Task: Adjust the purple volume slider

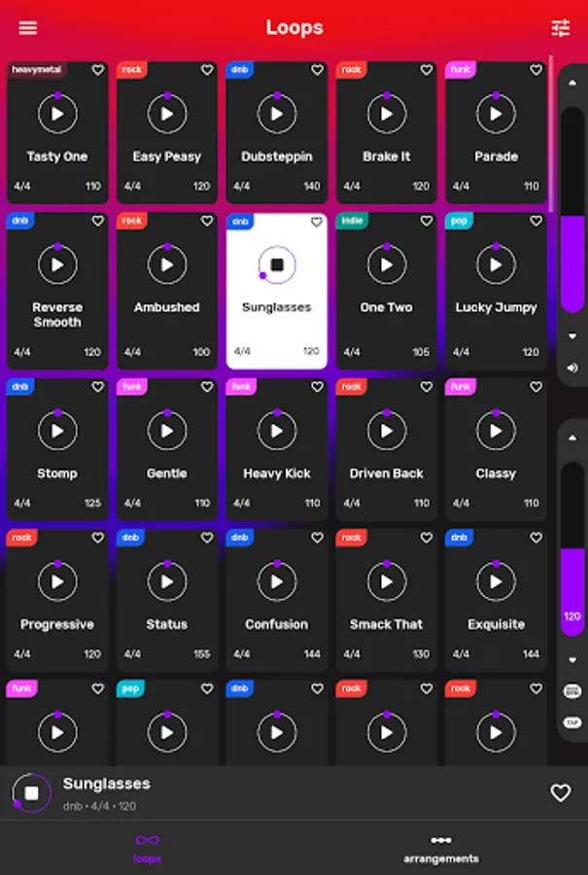Action: point(572,210)
